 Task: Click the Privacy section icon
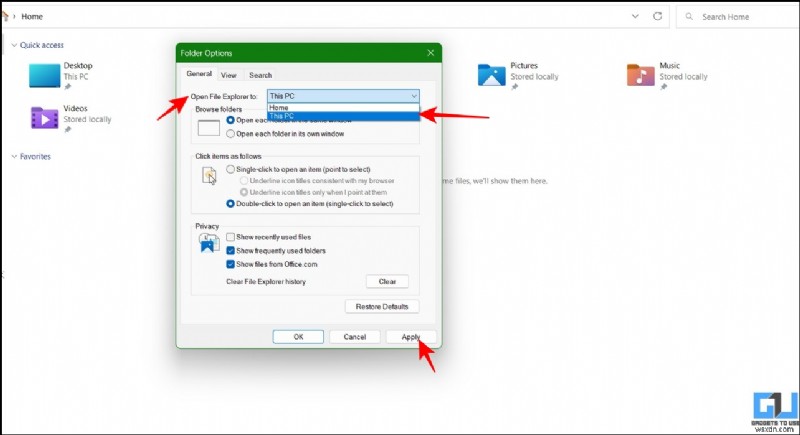tap(209, 243)
